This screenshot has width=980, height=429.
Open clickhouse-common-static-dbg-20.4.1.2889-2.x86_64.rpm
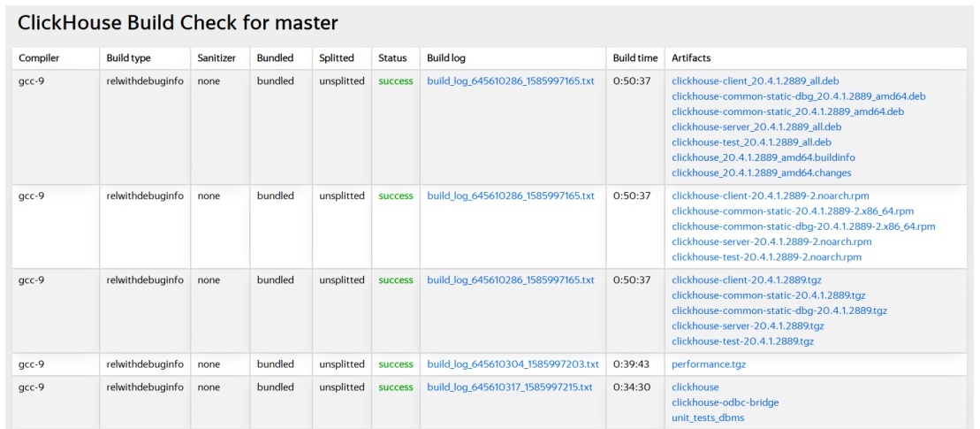[804, 226]
